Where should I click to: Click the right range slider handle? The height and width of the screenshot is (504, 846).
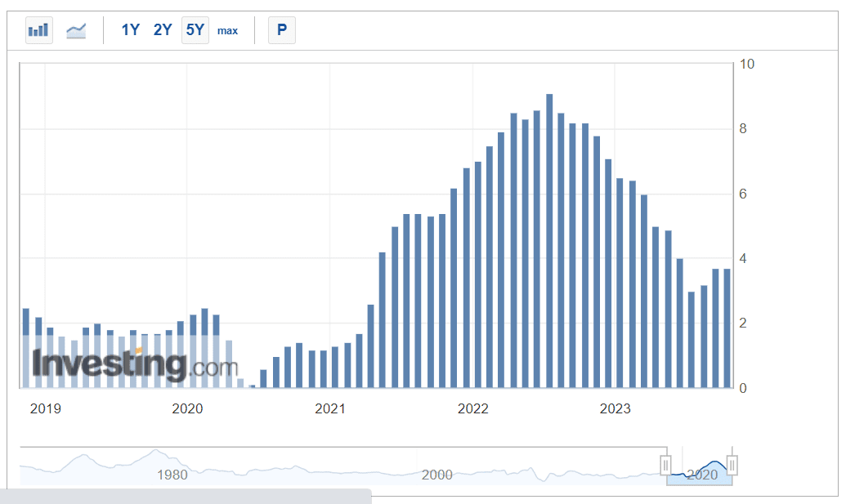(x=732, y=466)
